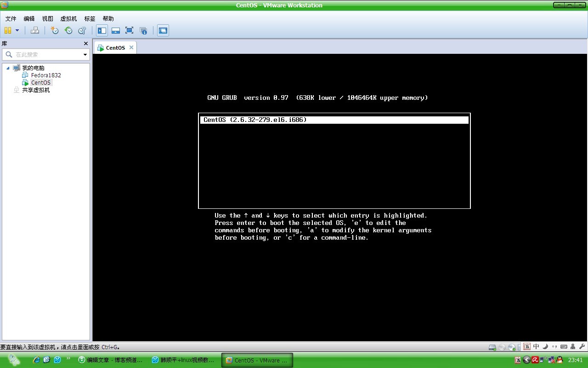Select Fedora1832 in the library

pyautogui.click(x=45, y=75)
